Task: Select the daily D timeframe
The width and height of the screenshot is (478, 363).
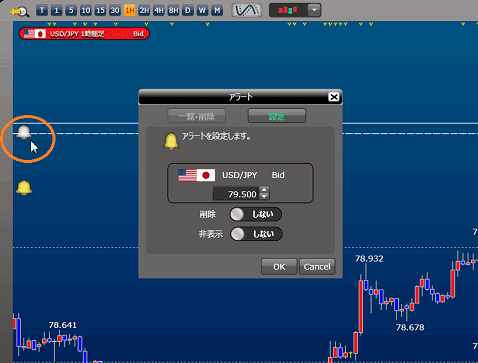Action: point(188,11)
